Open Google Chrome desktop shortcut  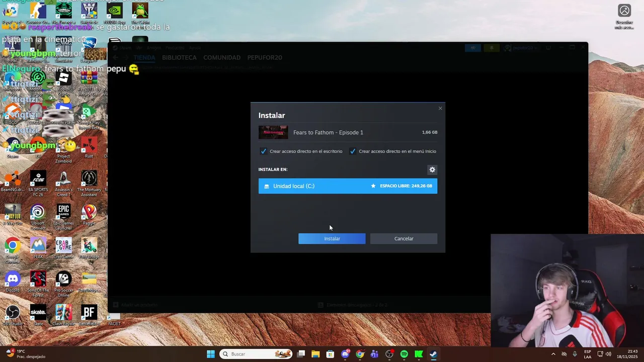click(x=13, y=250)
